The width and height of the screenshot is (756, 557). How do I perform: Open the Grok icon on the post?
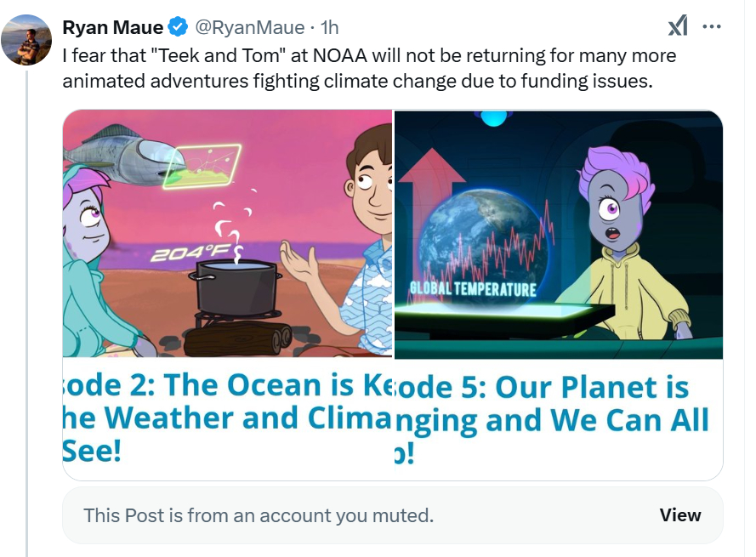[x=677, y=27]
